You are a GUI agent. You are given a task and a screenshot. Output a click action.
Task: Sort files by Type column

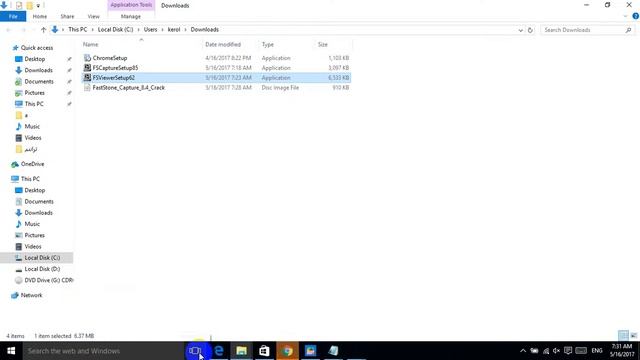(268, 44)
